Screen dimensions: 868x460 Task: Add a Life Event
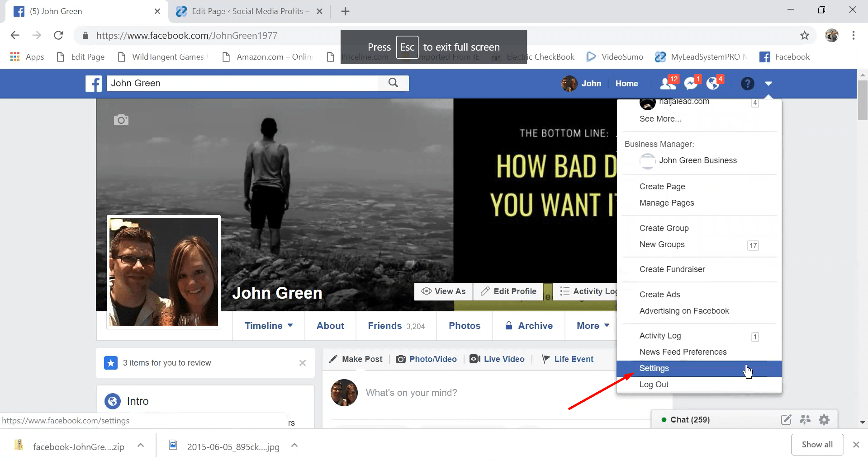tap(568, 359)
